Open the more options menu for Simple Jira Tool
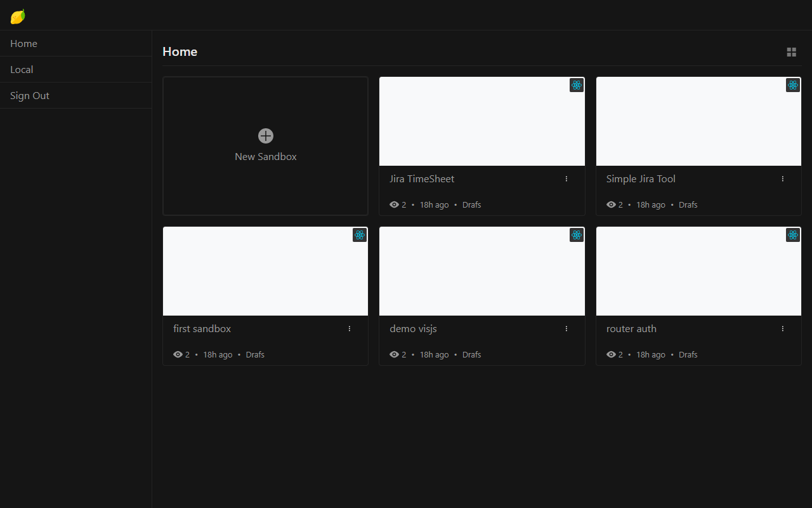This screenshot has width=812, height=508. pos(783,179)
